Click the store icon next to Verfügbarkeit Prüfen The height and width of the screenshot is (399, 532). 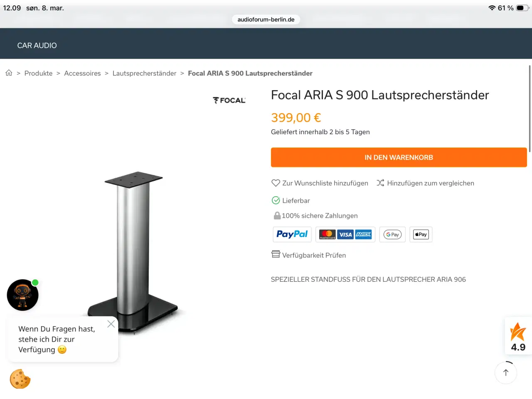pyautogui.click(x=276, y=254)
